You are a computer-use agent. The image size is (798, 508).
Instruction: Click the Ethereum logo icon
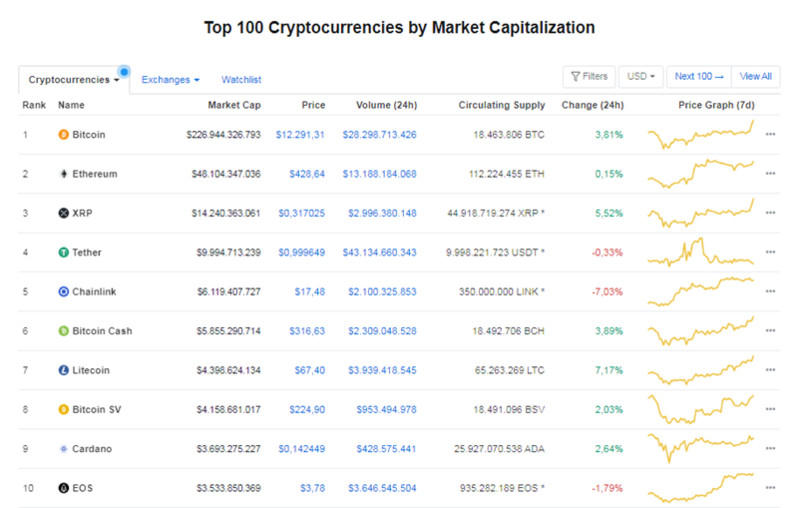(64, 173)
